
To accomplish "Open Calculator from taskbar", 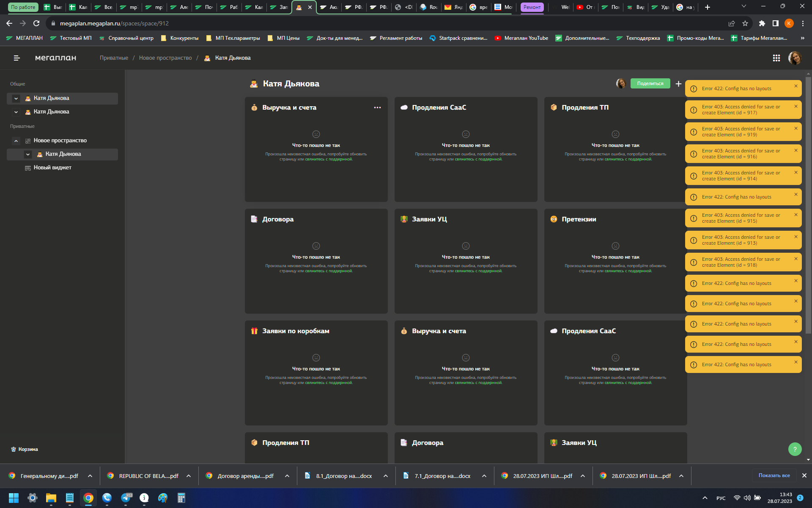I will pyautogui.click(x=181, y=498).
